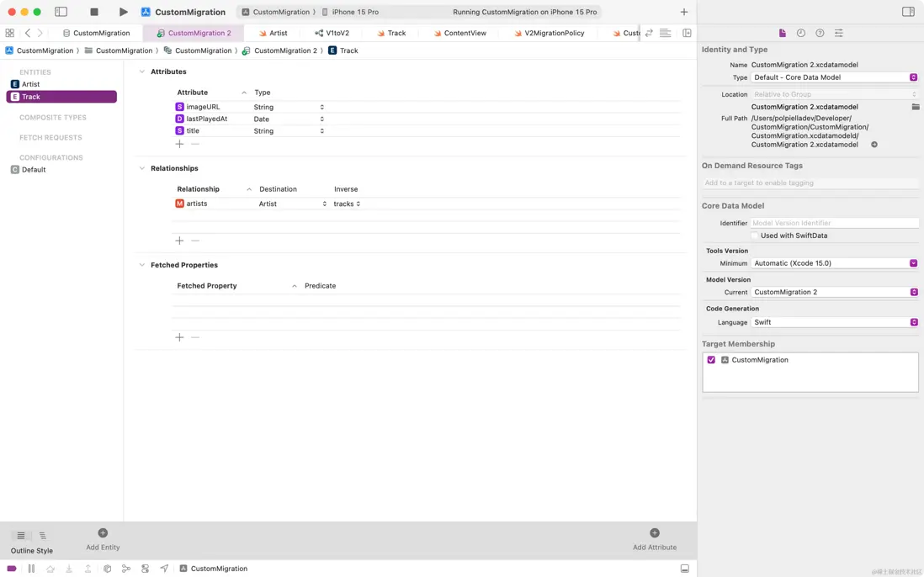
Task: Add relationship with plus under Relationships
Action: tap(180, 241)
